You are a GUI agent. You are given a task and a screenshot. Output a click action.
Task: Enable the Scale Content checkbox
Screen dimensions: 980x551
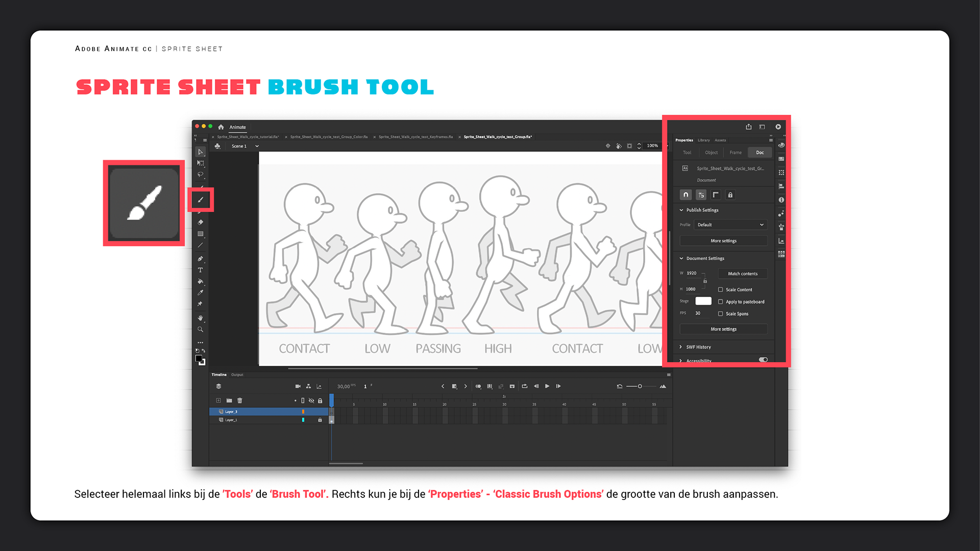click(x=721, y=289)
